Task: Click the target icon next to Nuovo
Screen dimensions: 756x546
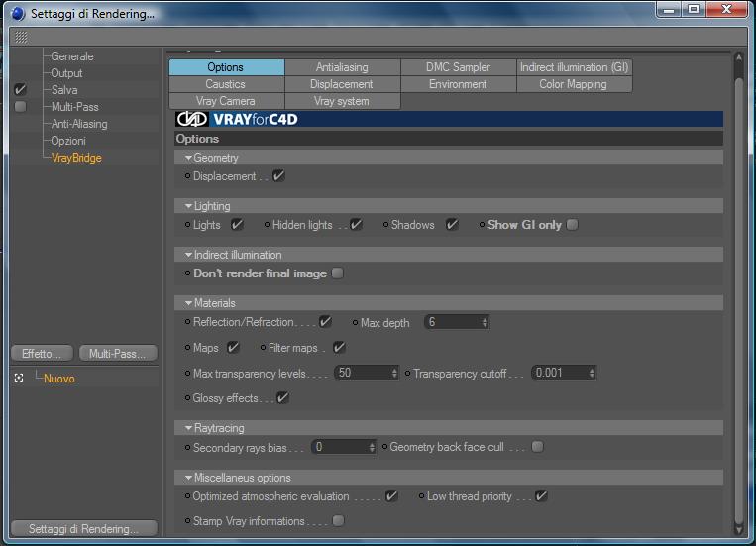Action: tap(19, 378)
